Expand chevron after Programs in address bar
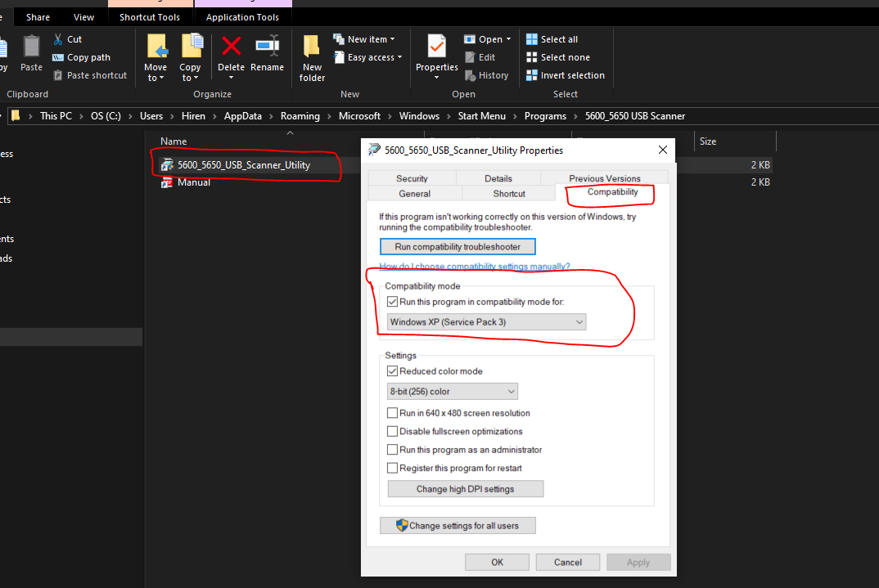Image resolution: width=879 pixels, height=588 pixels. click(575, 116)
